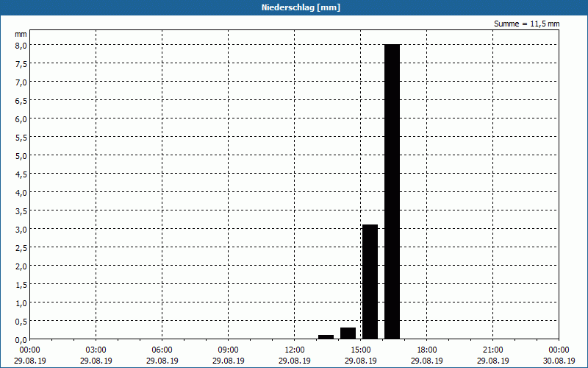Click the 0,5 y-axis label
This screenshot has width=588, height=368.
click(21, 321)
